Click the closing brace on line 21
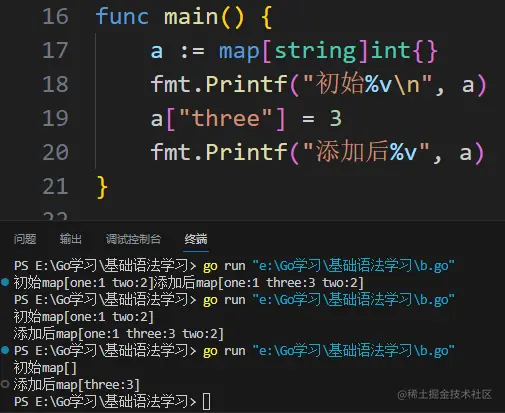The width and height of the screenshot is (505, 413). pyautogui.click(x=102, y=187)
